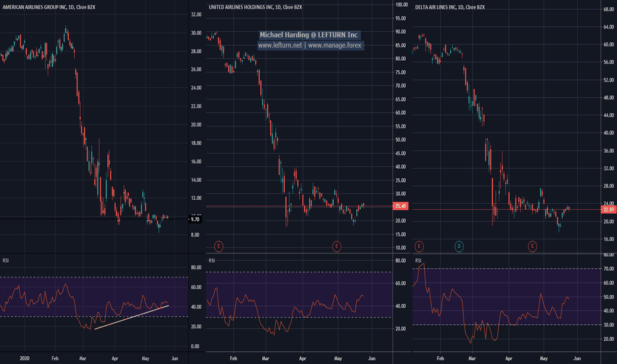Click May on the Delta time axis
The width and height of the screenshot is (617, 364).
tap(544, 359)
